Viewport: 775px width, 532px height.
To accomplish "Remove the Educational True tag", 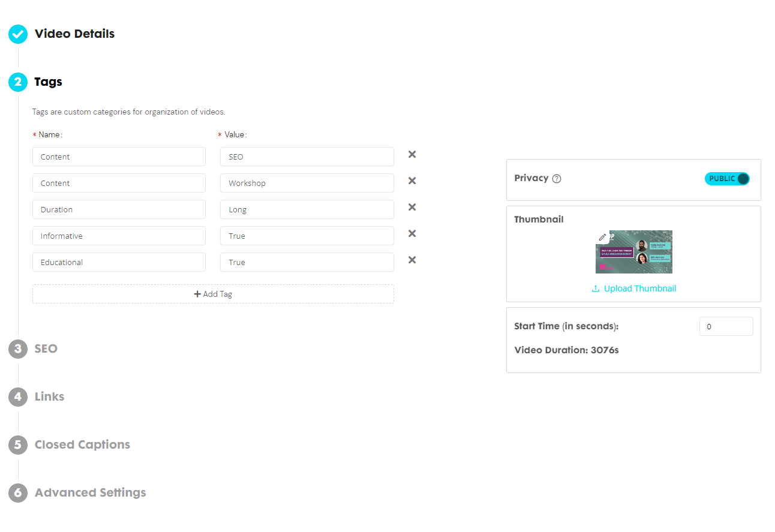I will click(x=412, y=260).
